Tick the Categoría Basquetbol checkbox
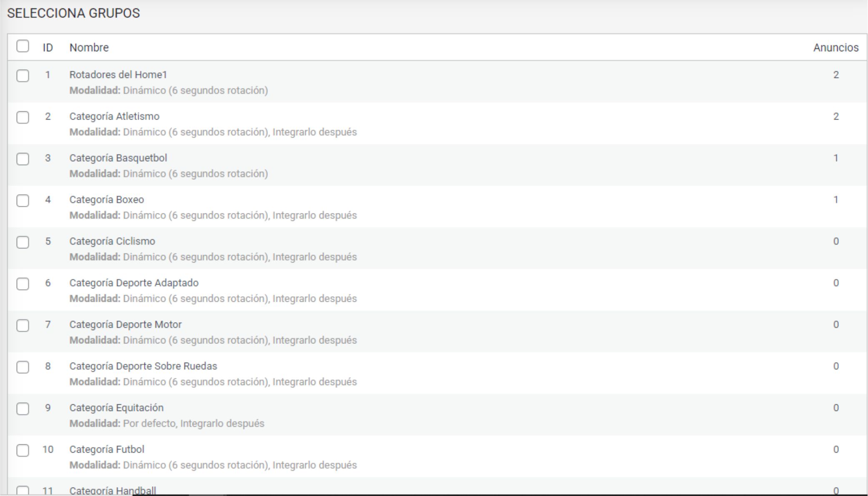The width and height of the screenshot is (868, 496). pyautogui.click(x=23, y=159)
